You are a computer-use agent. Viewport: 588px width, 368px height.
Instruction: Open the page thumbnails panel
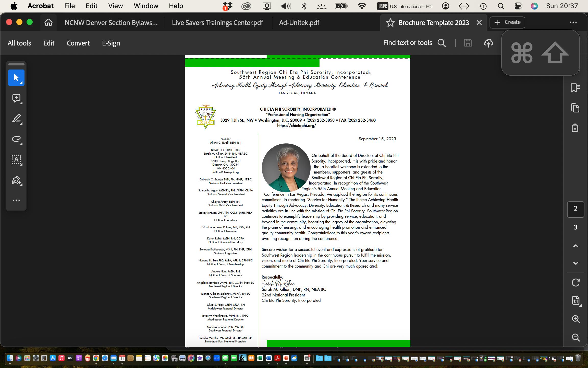[575, 108]
